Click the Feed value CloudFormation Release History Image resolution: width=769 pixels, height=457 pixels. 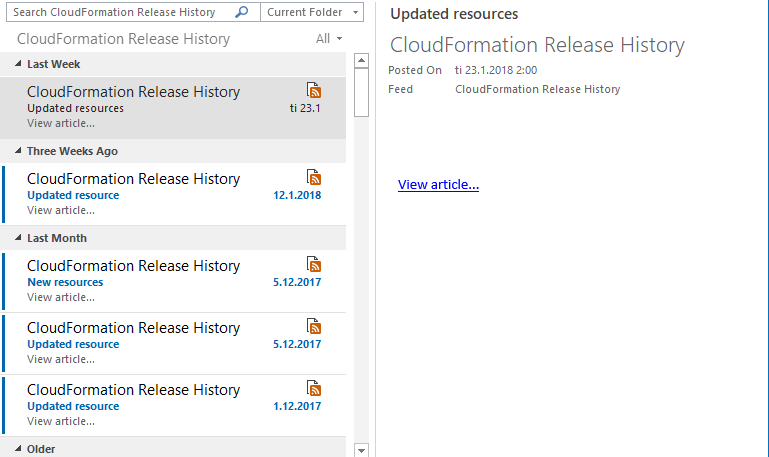click(x=538, y=89)
